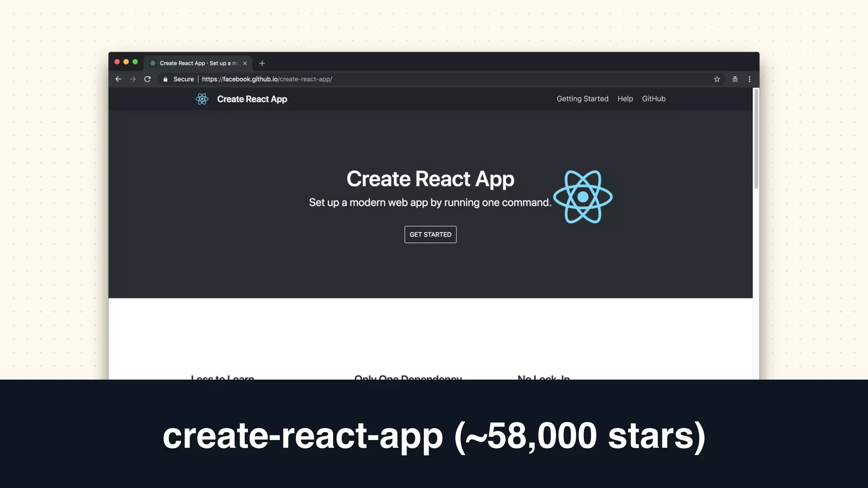868x488 pixels.
Task: Click the large React atom logo
Action: [583, 197]
